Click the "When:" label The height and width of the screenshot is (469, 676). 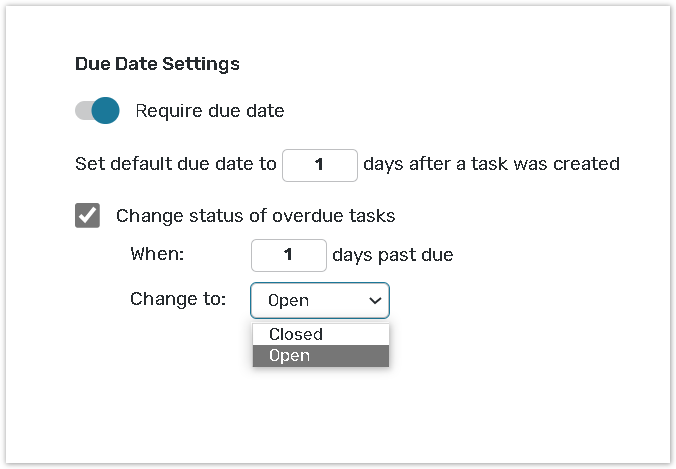[x=157, y=255]
